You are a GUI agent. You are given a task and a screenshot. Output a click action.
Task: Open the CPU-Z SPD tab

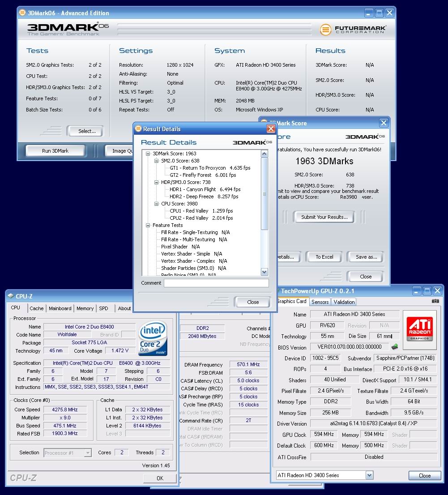coord(103,308)
